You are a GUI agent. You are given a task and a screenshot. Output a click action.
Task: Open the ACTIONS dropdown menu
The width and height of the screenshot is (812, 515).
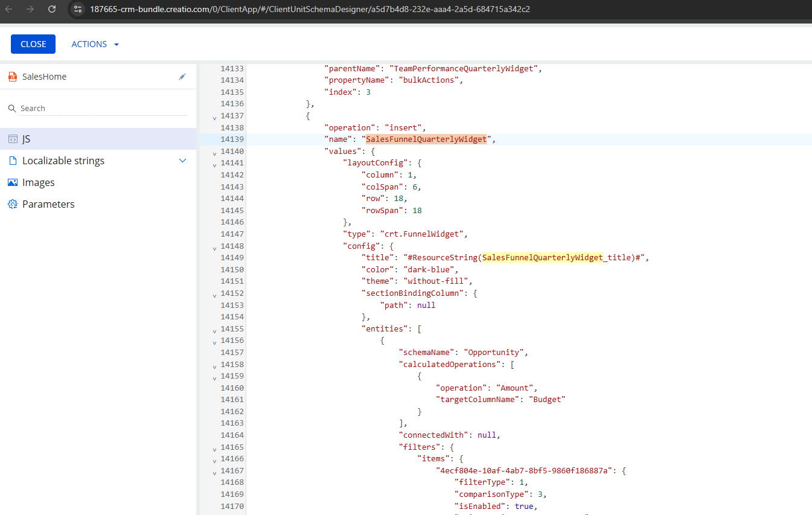point(95,44)
